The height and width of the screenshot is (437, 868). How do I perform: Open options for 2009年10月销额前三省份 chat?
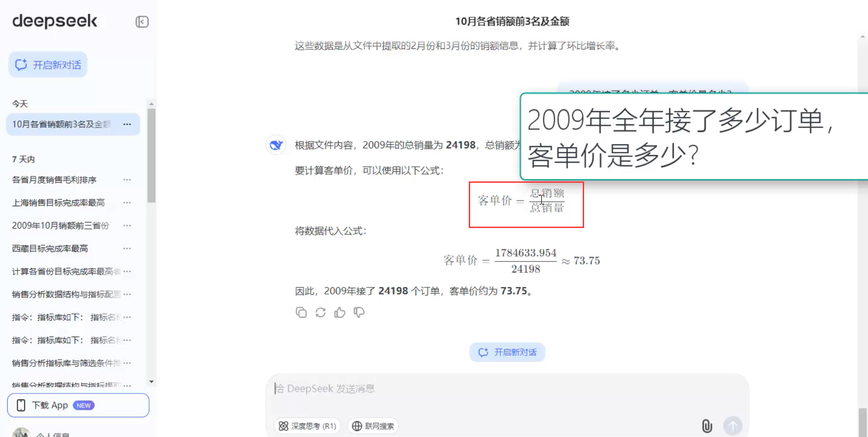coord(127,225)
